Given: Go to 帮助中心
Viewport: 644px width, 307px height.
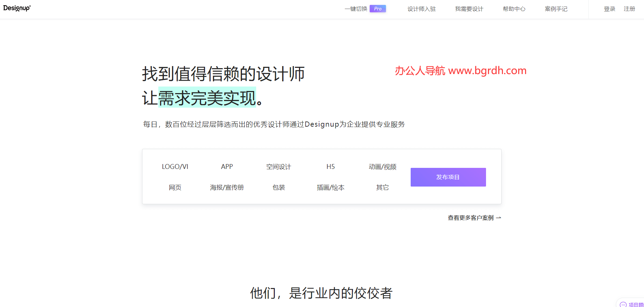Looking at the screenshot, I should coord(514,9).
